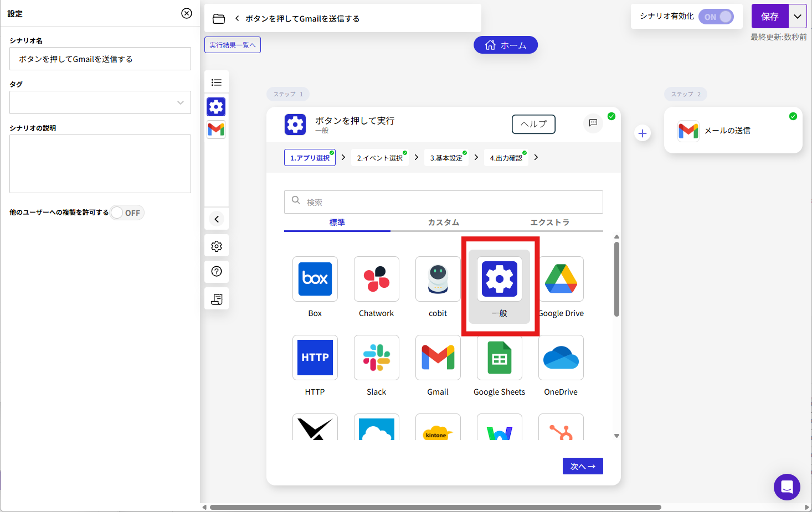Pick the cobit robot app icon
The image size is (812, 512).
coord(438,278)
